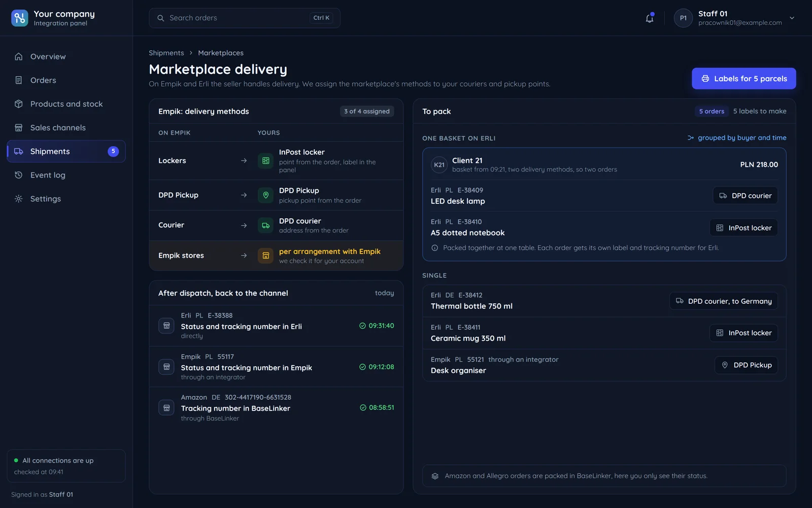The image size is (812, 508).
Task: Click the P1 user avatar
Action: point(683,18)
